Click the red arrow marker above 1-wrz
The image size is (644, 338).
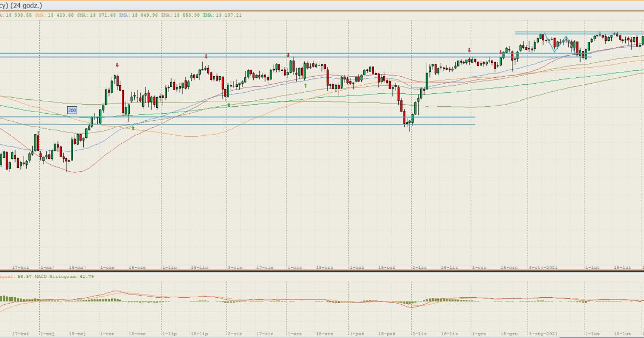288,55
